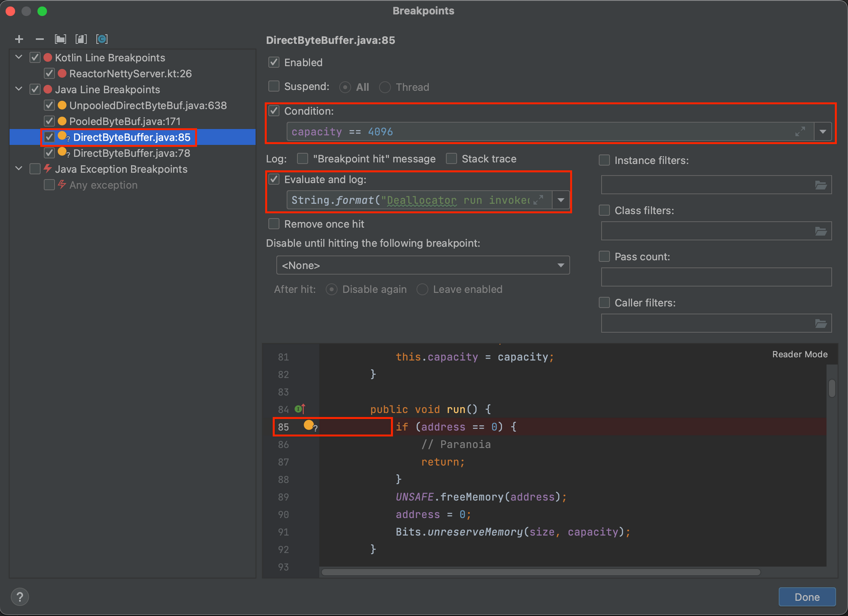
Task: Open Class filters folder browse icon
Action: 820,231
